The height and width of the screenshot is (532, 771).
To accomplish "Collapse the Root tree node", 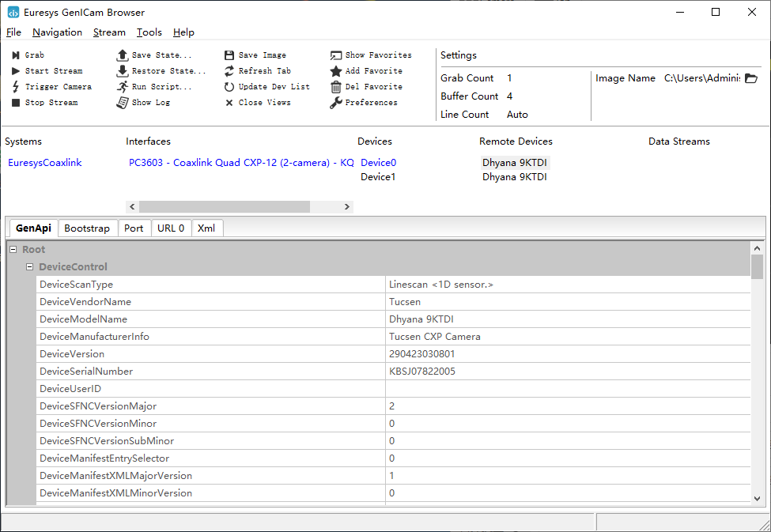I will pos(13,249).
